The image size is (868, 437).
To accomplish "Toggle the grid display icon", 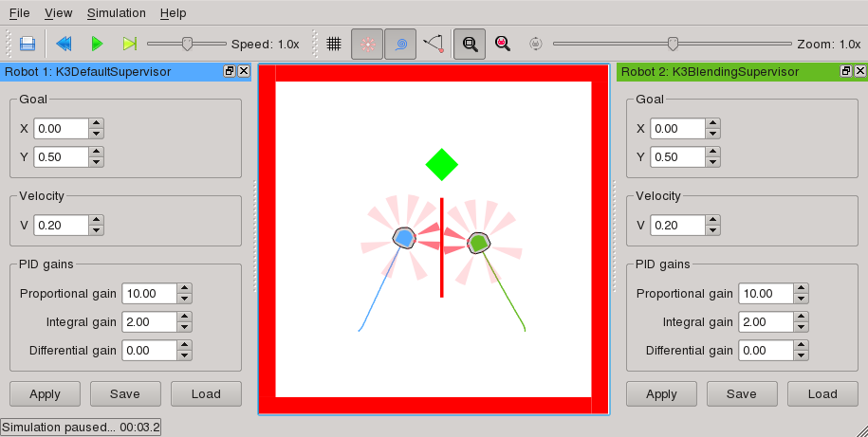I will [x=334, y=44].
